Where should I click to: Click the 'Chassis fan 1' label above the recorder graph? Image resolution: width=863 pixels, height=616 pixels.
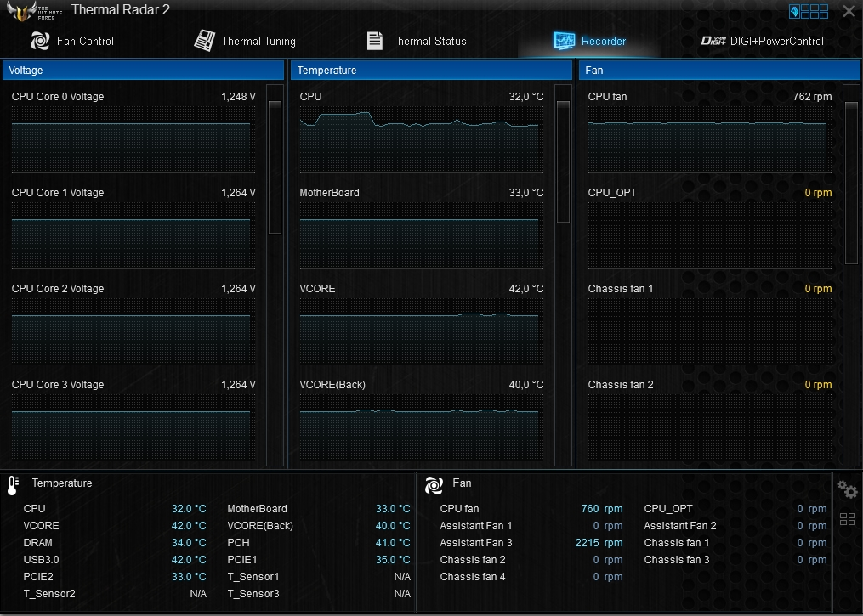(621, 289)
